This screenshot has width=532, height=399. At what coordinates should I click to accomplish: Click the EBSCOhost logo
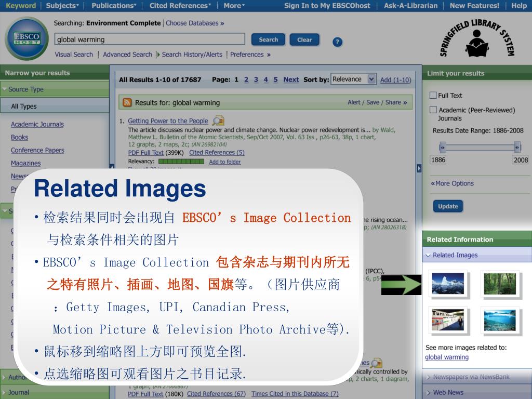point(26,38)
